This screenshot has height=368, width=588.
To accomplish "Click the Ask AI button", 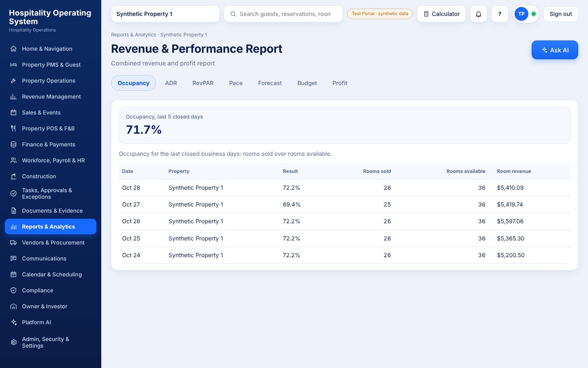I will point(555,50).
